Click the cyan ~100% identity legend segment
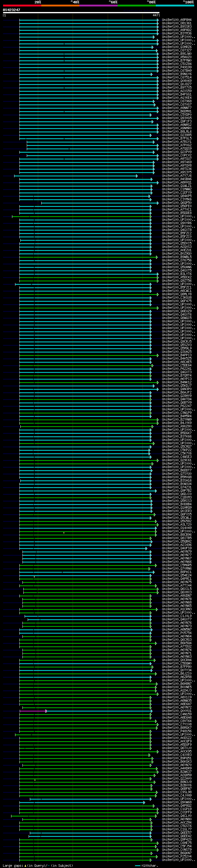Viewport: 197px width, 868px height. coord(175,6)
